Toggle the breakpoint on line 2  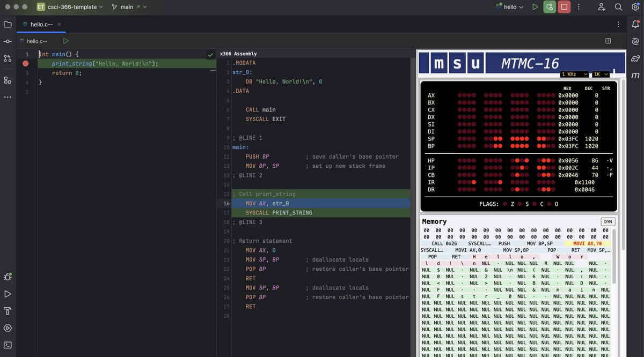[x=25, y=63]
